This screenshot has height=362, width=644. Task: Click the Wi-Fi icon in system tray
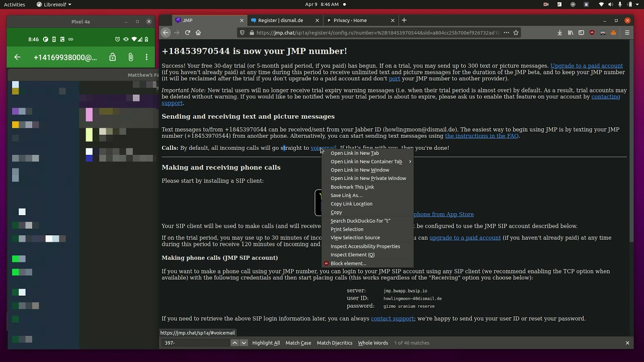tap(601, 5)
